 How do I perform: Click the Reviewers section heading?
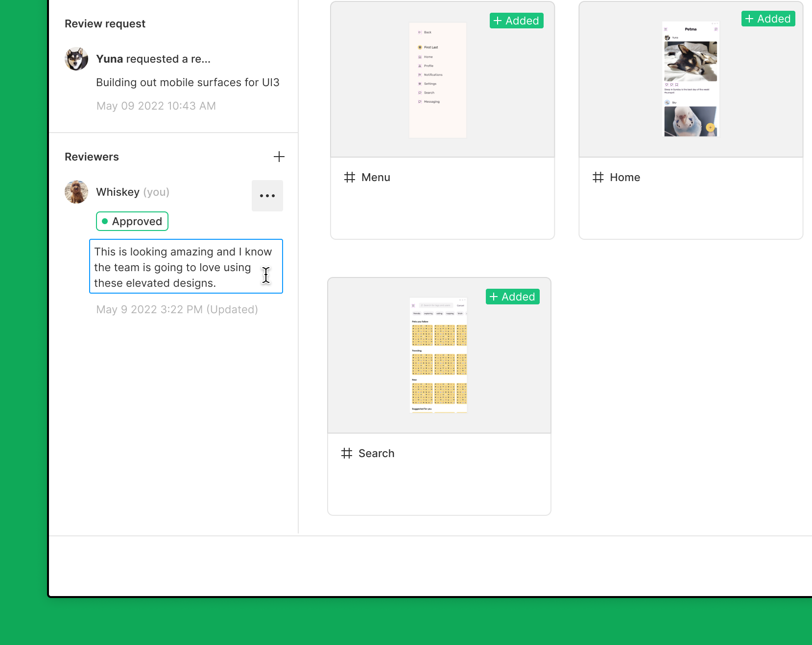click(x=92, y=157)
